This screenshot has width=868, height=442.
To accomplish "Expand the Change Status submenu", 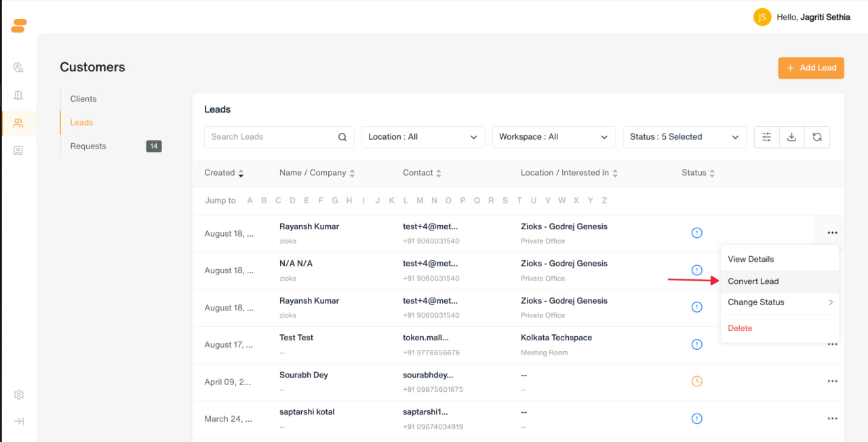I will click(780, 302).
